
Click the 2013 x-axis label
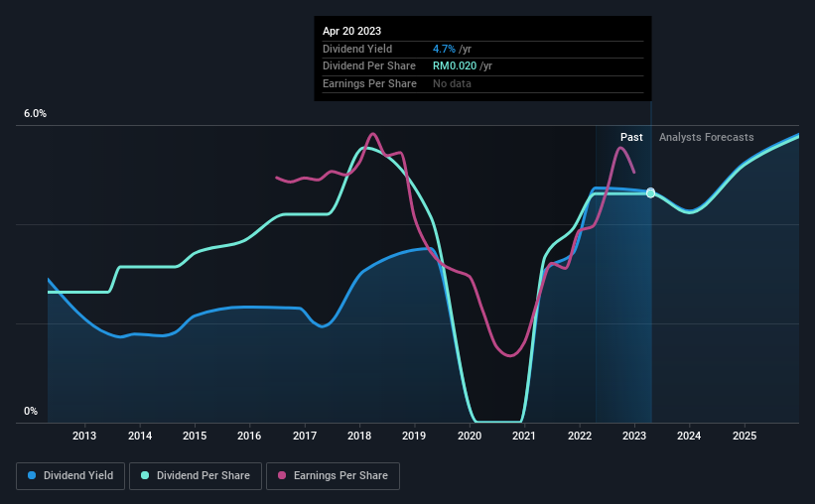[x=84, y=436]
